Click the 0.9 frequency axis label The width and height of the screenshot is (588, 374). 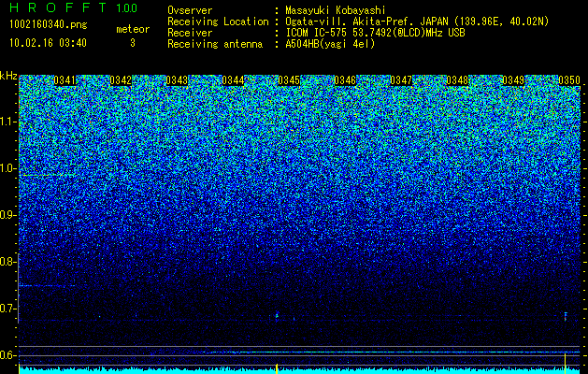point(8,215)
